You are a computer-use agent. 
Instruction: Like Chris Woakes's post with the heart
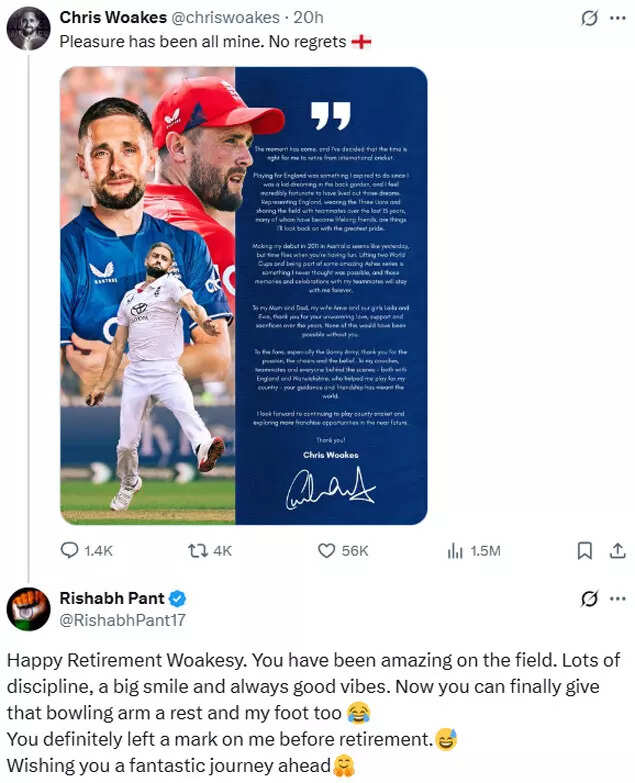[x=326, y=550]
